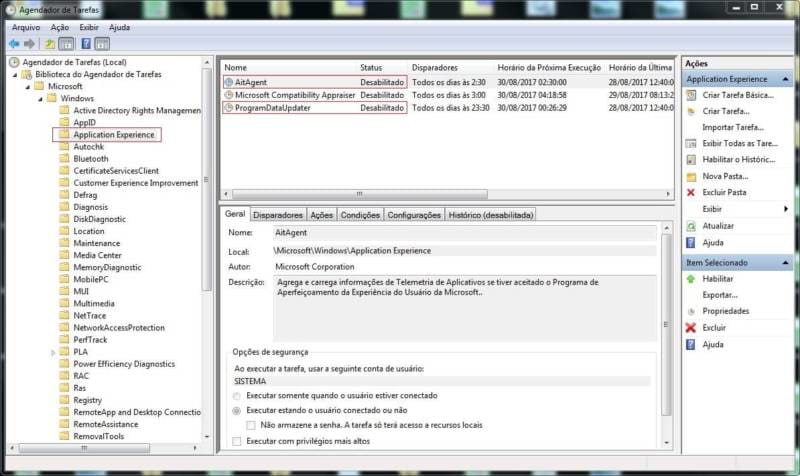Click the AitAgent task clock icon
The height and width of the screenshot is (476, 800).
coord(229,82)
